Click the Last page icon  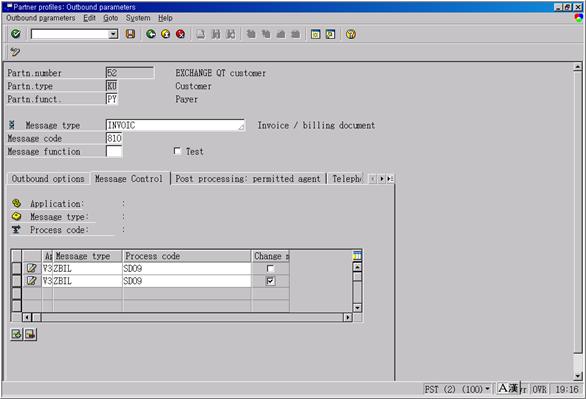[296, 34]
